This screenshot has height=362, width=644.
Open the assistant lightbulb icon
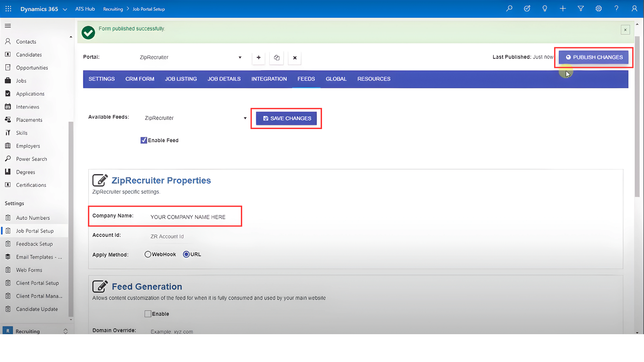click(x=545, y=9)
